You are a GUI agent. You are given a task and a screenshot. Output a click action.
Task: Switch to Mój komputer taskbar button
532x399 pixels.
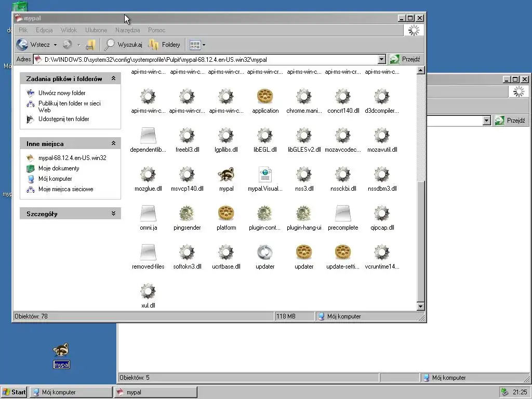(71, 392)
